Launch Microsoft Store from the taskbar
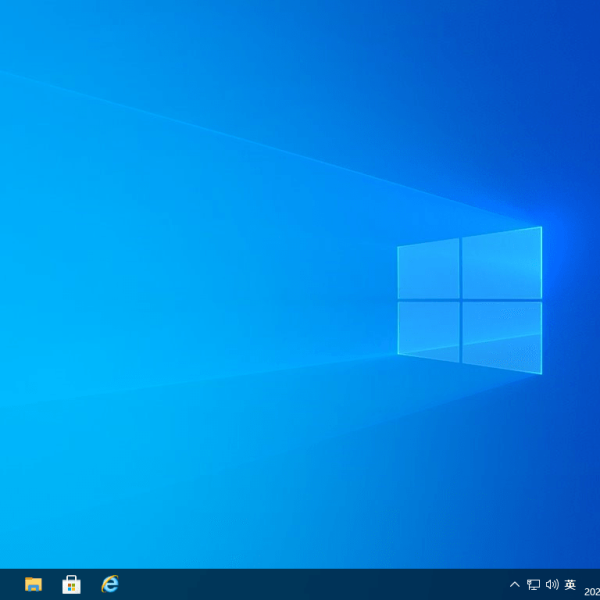This screenshot has height=600, width=600. pyautogui.click(x=72, y=584)
